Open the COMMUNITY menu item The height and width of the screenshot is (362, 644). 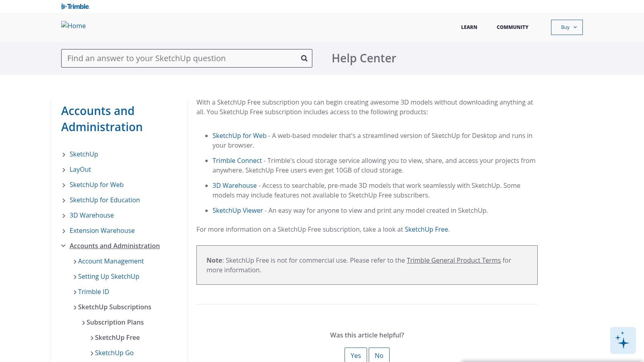click(512, 27)
